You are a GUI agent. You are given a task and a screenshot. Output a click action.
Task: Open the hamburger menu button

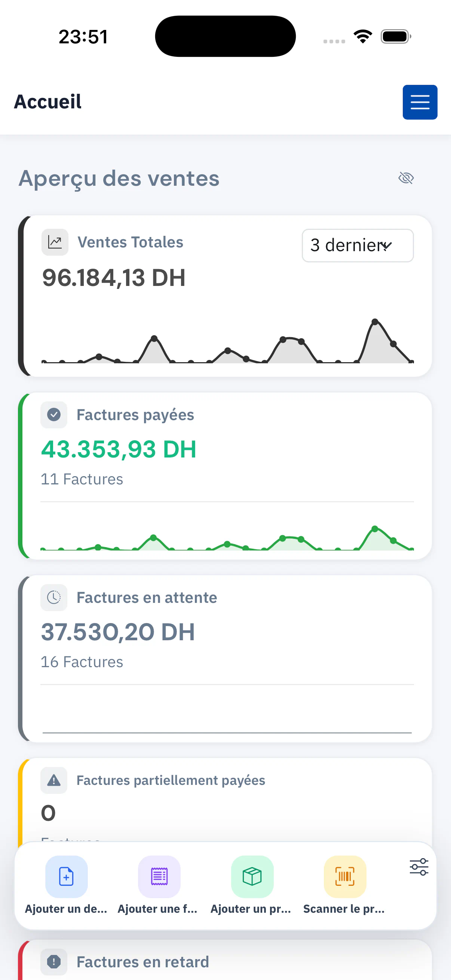coord(420,102)
